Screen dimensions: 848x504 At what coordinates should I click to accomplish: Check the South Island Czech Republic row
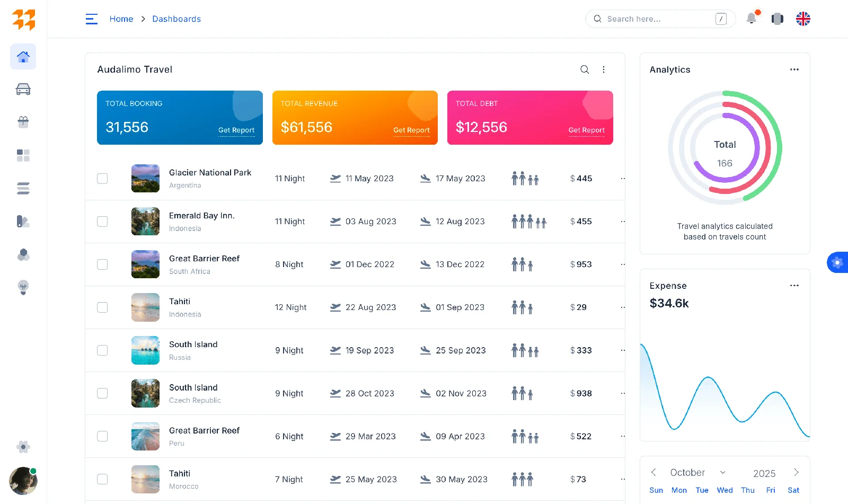coord(102,393)
